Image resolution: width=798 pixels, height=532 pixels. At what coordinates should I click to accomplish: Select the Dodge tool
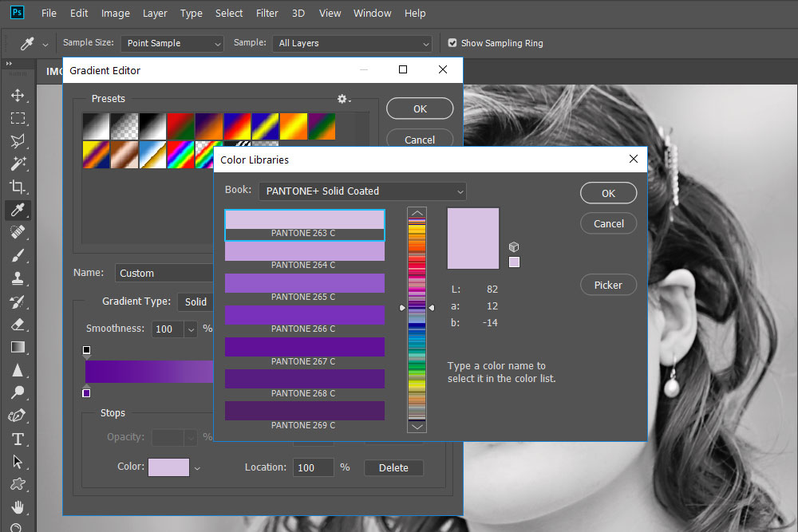(18, 392)
